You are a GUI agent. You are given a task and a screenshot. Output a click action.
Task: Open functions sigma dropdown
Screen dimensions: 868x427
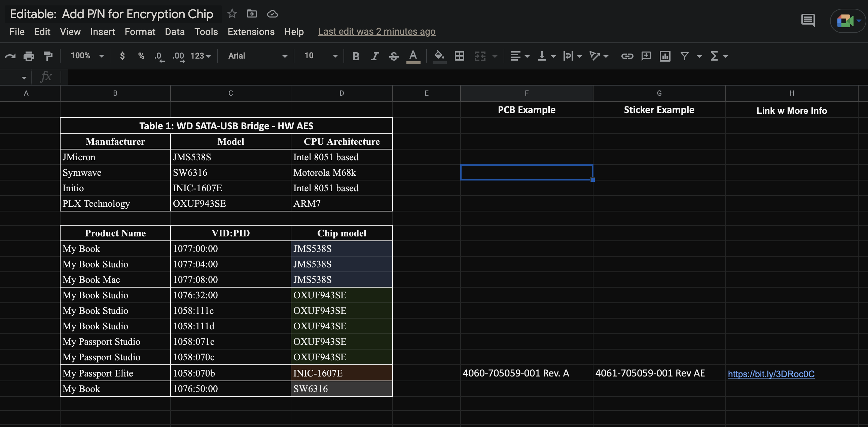pyautogui.click(x=719, y=56)
